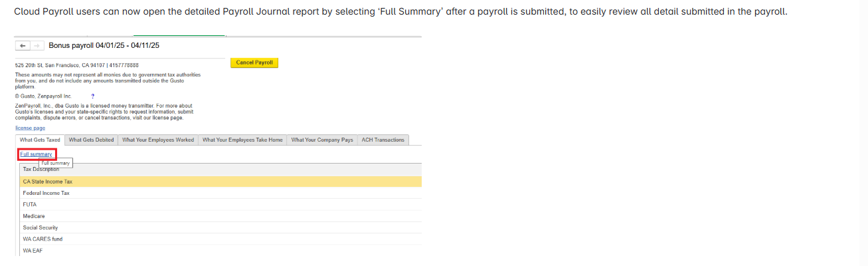Switch to What Gets Debited tab

(x=91, y=140)
